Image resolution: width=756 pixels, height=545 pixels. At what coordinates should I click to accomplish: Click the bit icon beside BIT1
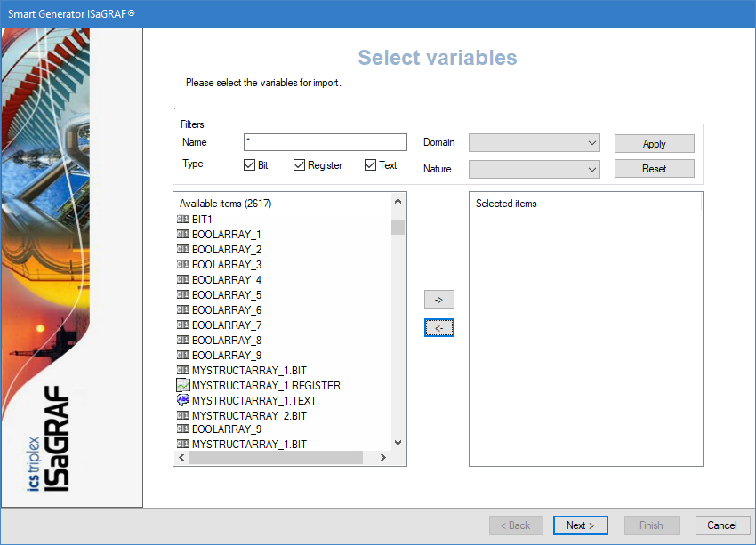183,219
